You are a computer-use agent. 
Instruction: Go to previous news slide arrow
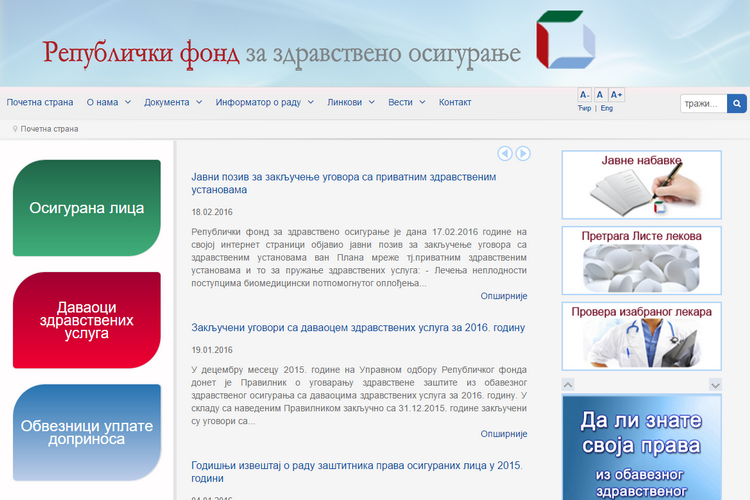[505, 153]
